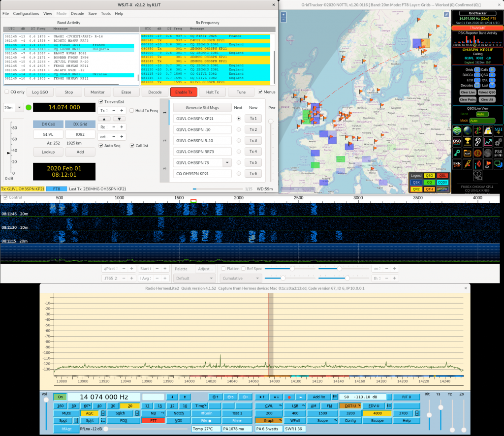The image size is (504, 436).
Task: Select the Next radio button for Tx 3
Action: tap(239, 140)
